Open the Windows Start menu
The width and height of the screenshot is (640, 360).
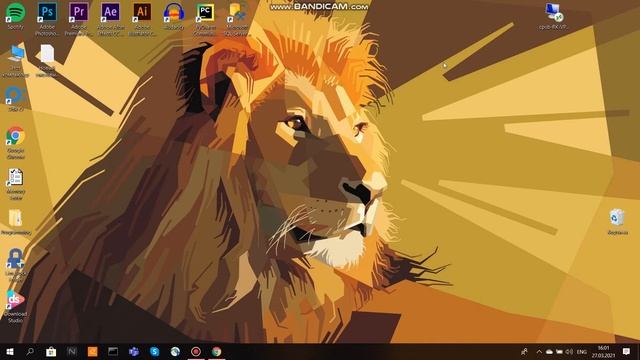(10, 351)
